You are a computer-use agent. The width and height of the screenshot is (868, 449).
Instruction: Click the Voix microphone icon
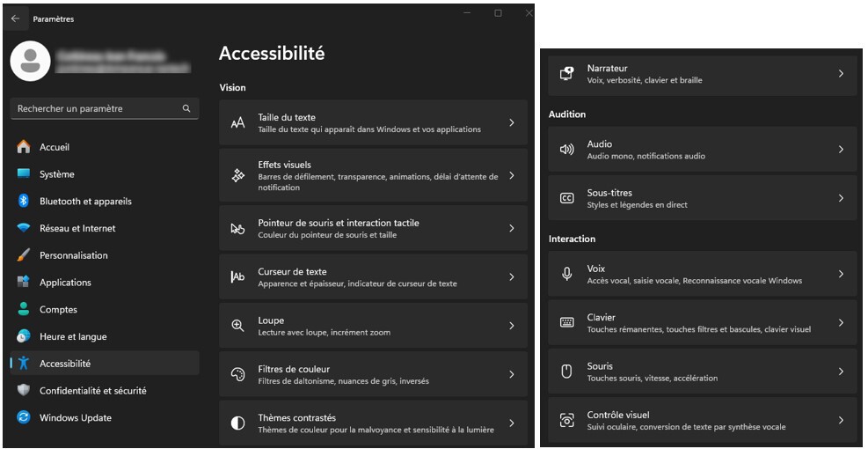pyautogui.click(x=567, y=274)
